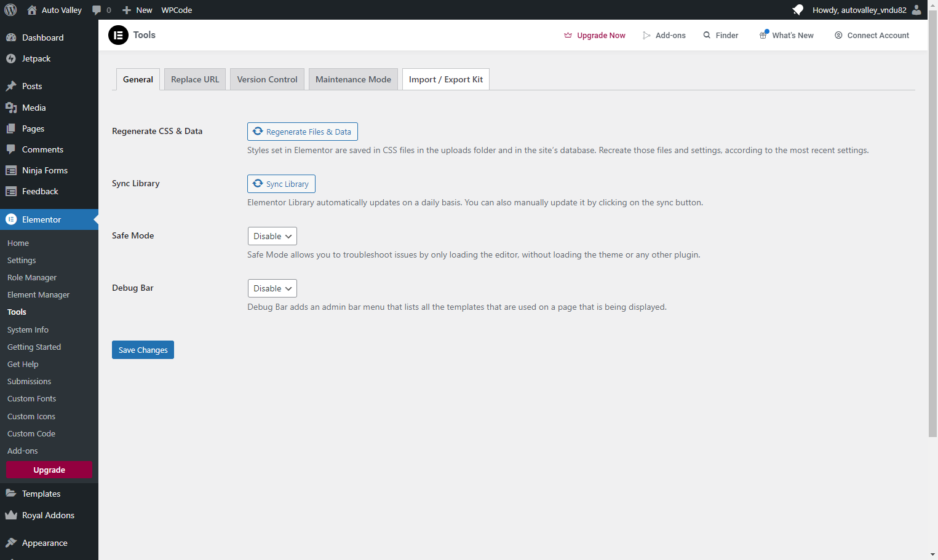938x560 pixels.
Task: Open the Maintenance Mode tab
Action: pos(353,79)
